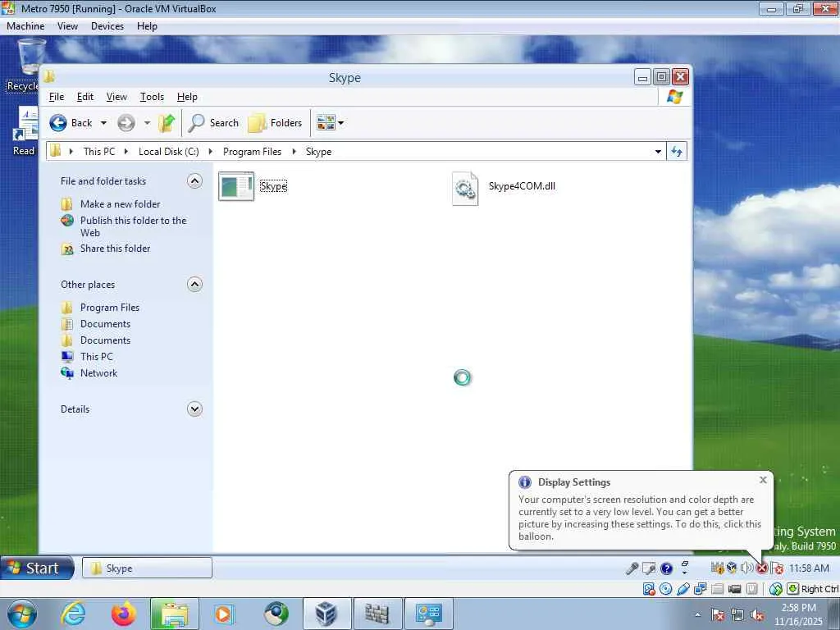This screenshot has width=840, height=630.
Task: Open the Views dropdown arrow
Action: point(340,123)
